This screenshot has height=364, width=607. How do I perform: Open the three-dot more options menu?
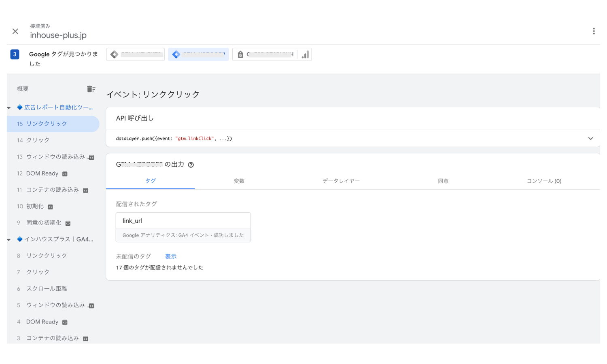click(x=594, y=31)
